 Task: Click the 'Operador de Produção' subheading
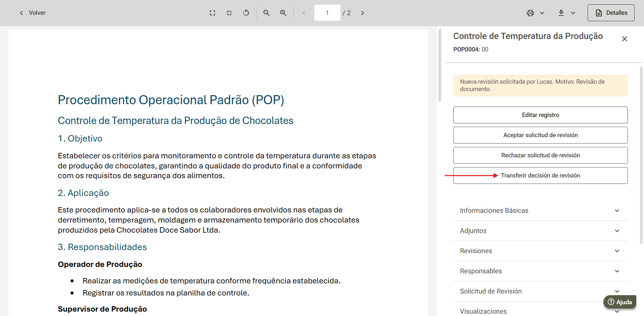[x=100, y=264]
